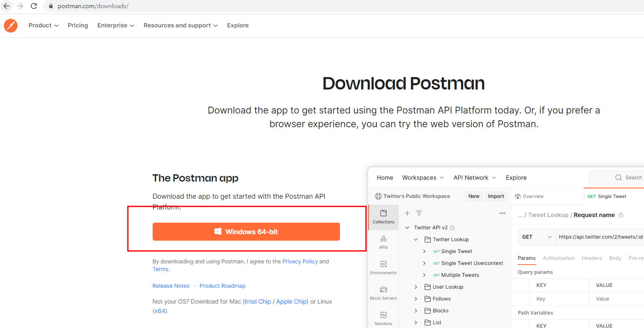The width and height of the screenshot is (644, 328).
Task: Open the Enterprise dropdown menu
Action: [116, 25]
